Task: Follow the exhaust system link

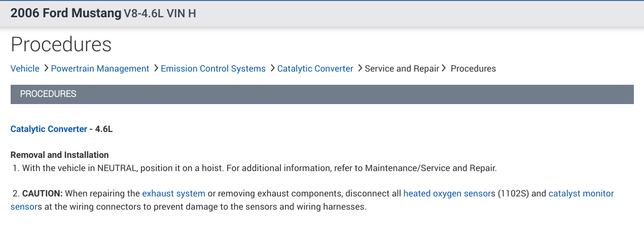Action: pyautogui.click(x=173, y=193)
